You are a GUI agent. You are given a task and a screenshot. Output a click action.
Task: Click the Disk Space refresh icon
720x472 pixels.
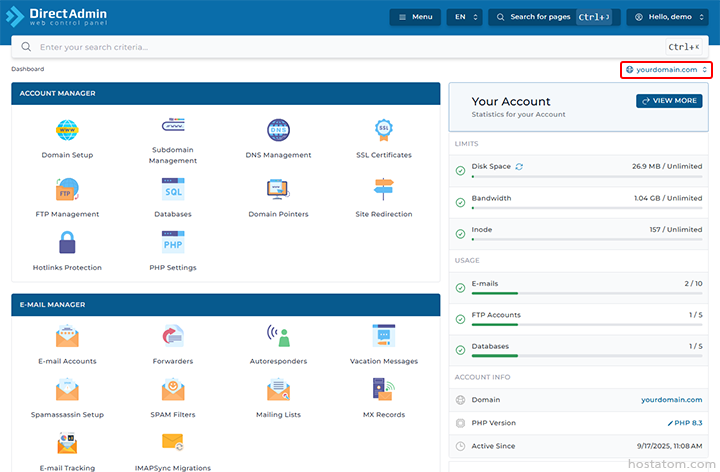click(x=519, y=166)
